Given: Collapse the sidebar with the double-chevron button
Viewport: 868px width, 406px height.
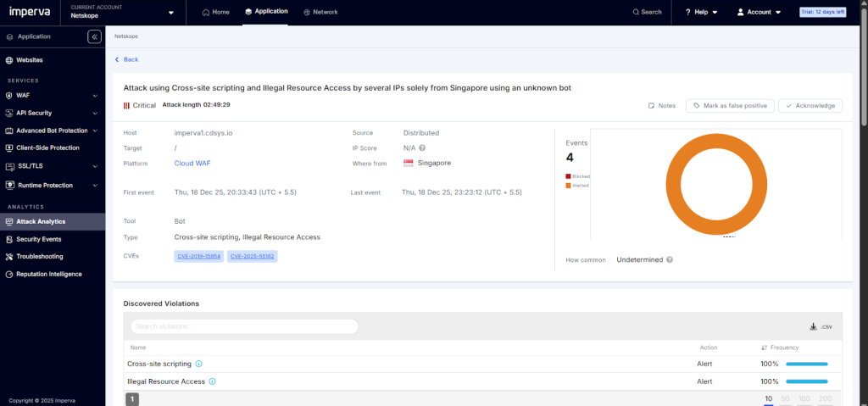Looking at the screenshot, I should (94, 37).
